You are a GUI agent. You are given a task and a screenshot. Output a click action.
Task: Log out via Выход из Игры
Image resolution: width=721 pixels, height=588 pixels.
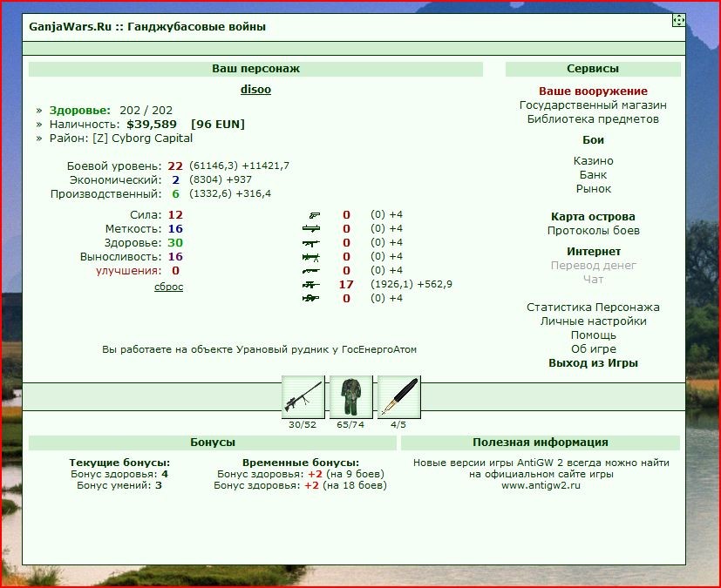[x=593, y=363]
